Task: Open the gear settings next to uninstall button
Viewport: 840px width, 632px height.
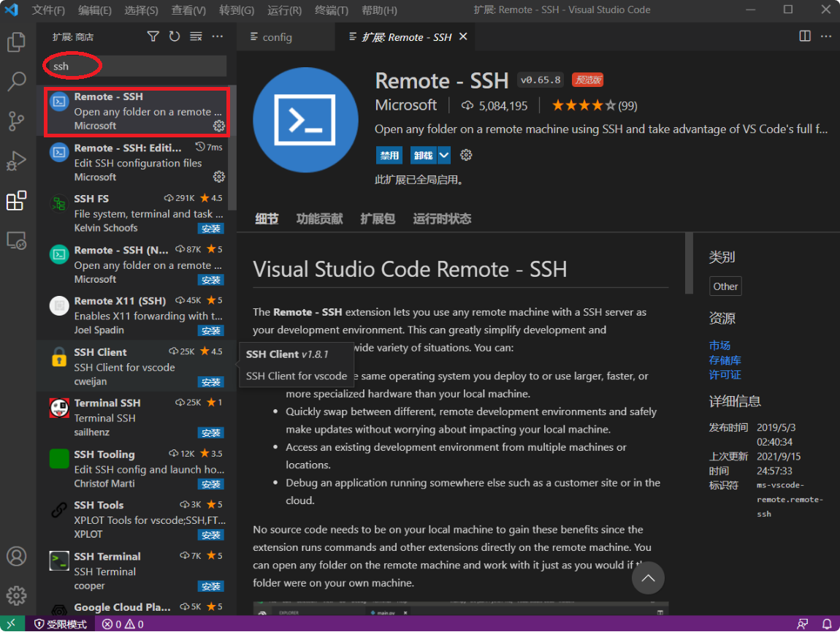Action: 466,156
